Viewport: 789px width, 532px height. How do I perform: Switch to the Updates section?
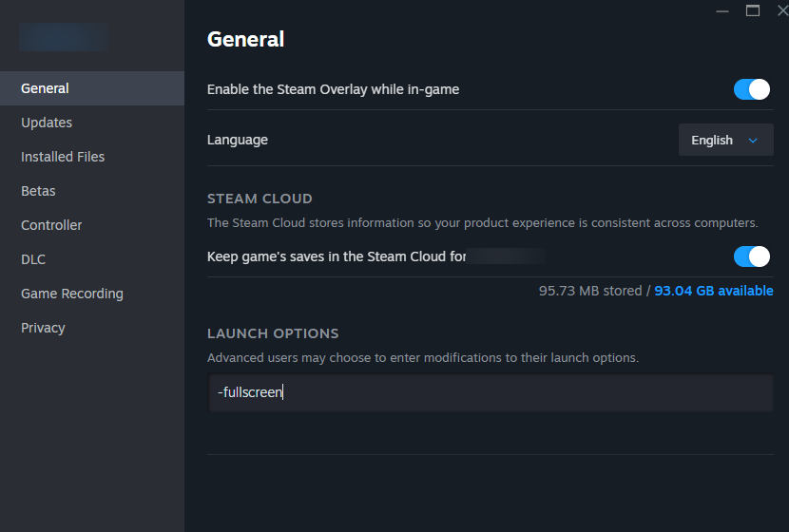coord(47,123)
